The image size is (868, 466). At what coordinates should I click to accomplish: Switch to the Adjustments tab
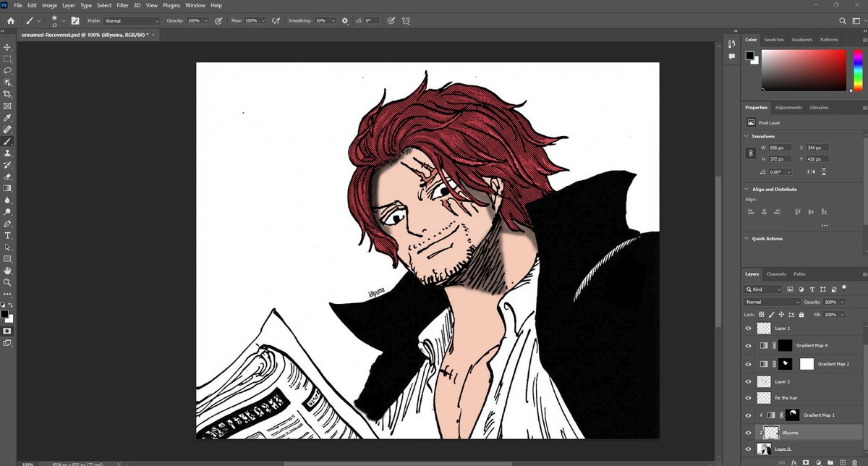pyautogui.click(x=788, y=107)
